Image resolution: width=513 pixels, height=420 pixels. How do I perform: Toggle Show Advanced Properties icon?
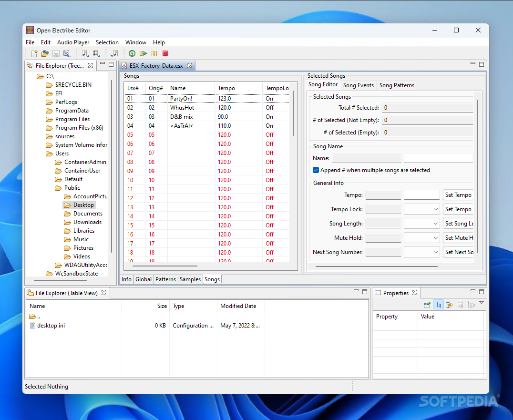(449, 305)
